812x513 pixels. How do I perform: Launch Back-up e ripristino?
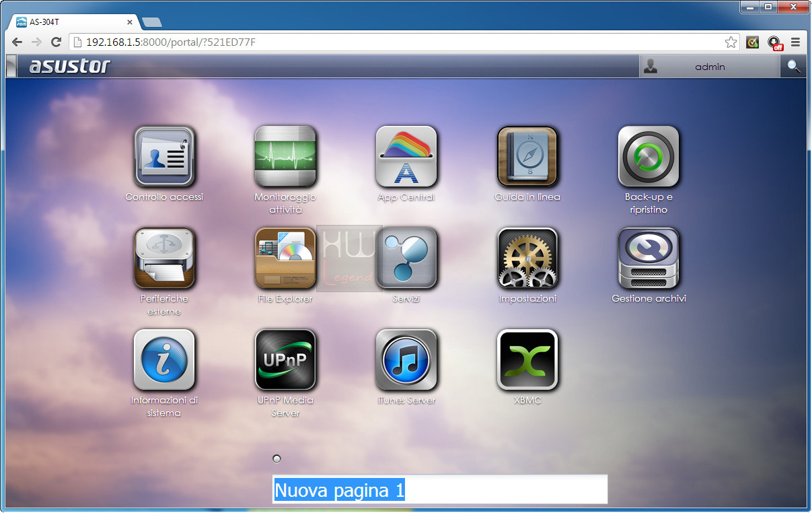649,157
